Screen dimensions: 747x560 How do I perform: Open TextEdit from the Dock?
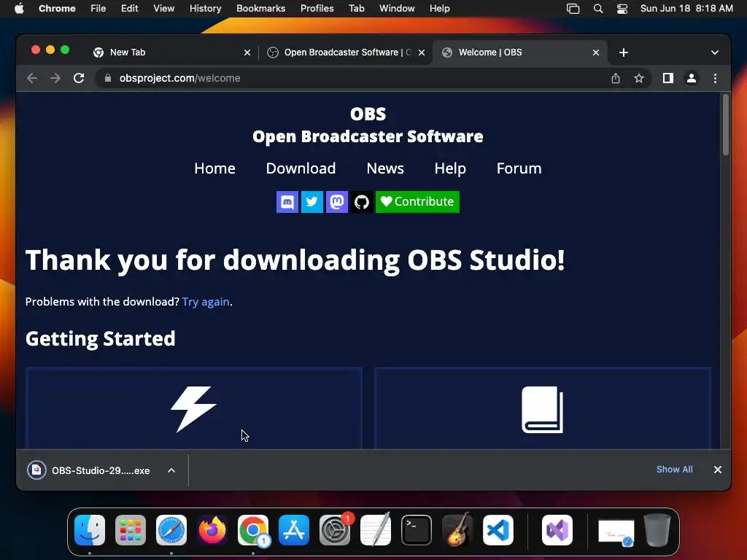[376, 530]
